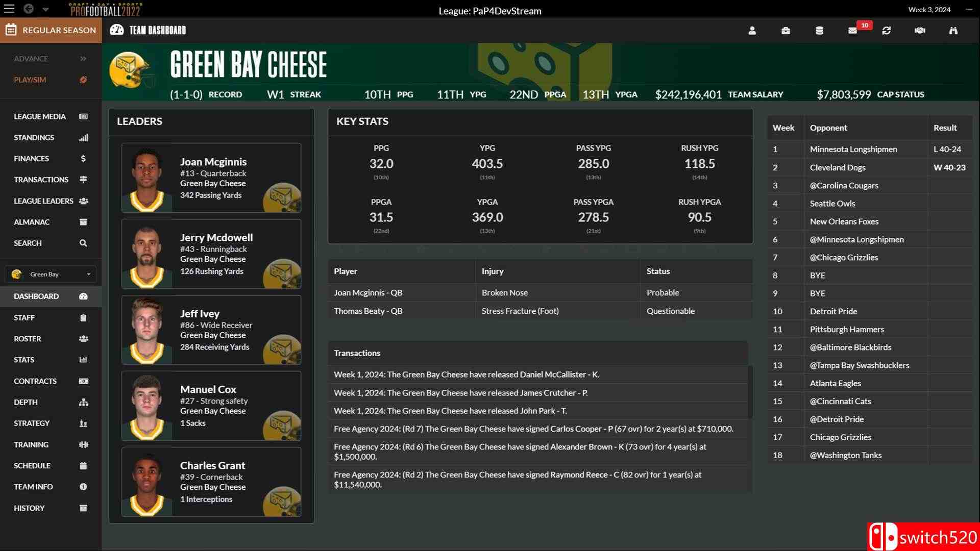Open the user profile icon
The width and height of the screenshot is (980, 551).
752,31
